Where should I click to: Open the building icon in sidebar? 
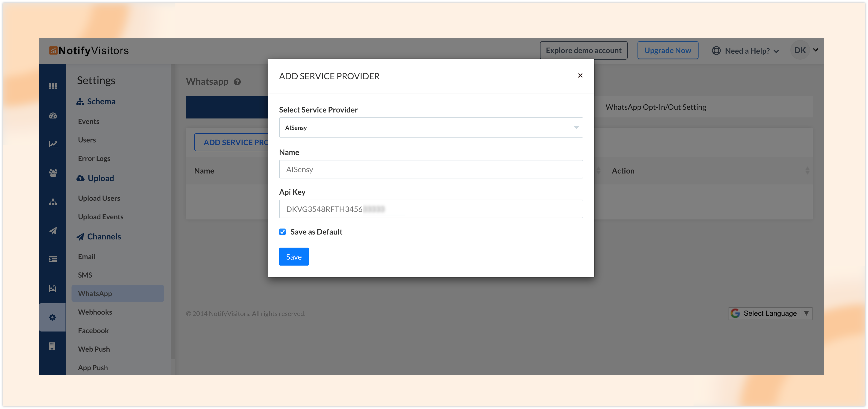click(52, 346)
